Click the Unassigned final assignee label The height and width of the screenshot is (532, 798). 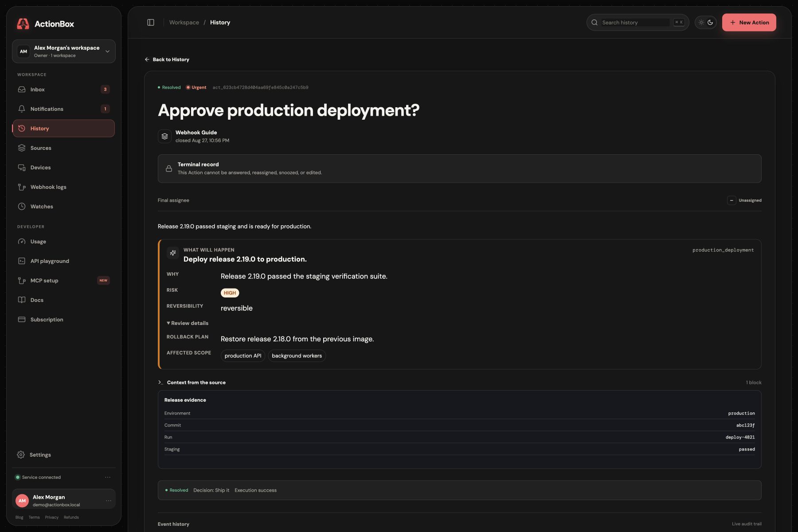[750, 200]
